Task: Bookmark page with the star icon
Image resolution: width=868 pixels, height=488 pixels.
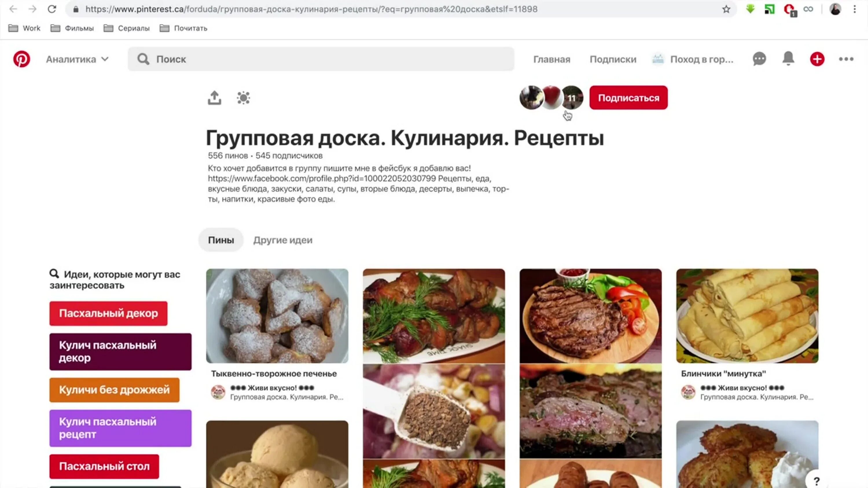Action: pos(726,9)
